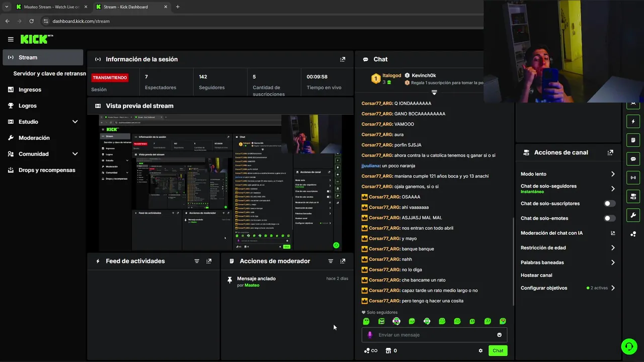Insert the last green heart-eyes emote
The height and width of the screenshot is (362, 644).
point(503,321)
